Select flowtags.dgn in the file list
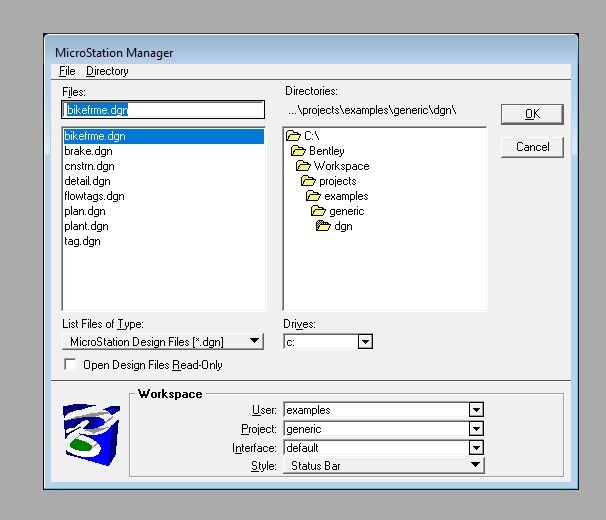This screenshot has width=606, height=520. 163,196
